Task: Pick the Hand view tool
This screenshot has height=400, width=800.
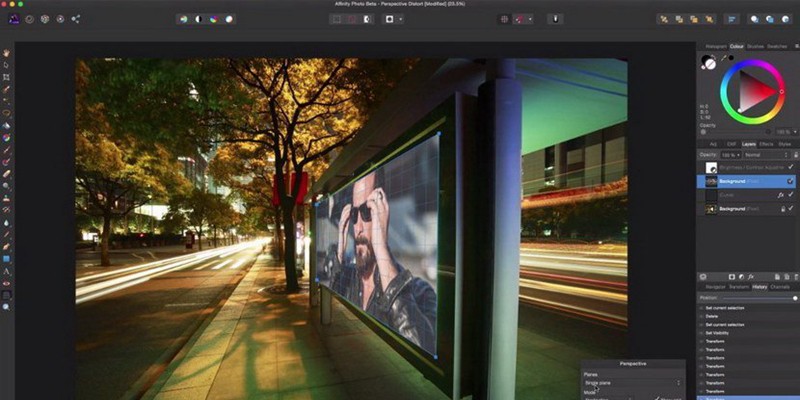Action: click(x=6, y=53)
